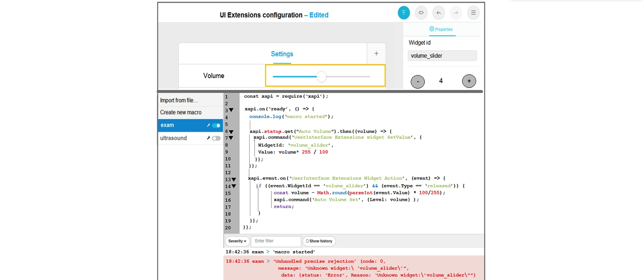Open the hamburger menu icon

pos(473,13)
